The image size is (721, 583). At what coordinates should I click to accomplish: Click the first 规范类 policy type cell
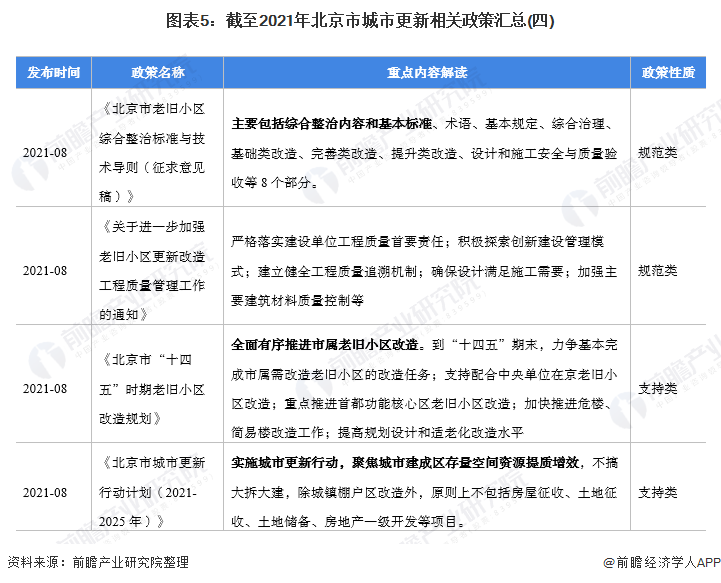[x=658, y=152]
